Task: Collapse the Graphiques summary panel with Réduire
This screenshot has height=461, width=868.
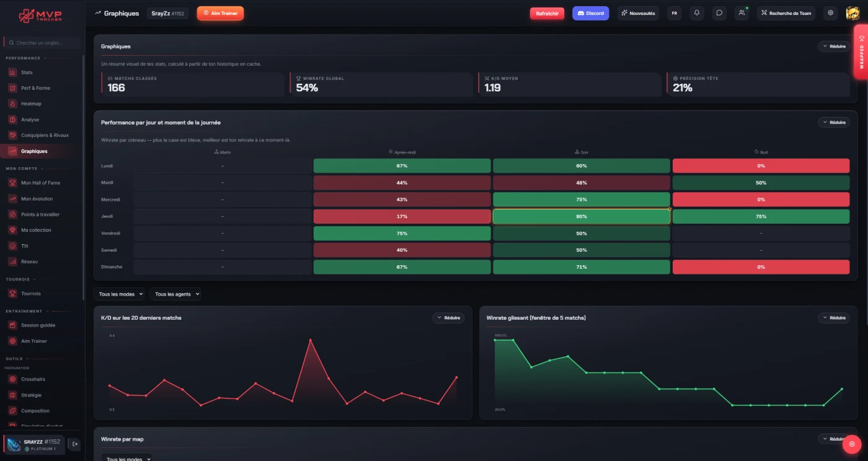Action: (833, 46)
